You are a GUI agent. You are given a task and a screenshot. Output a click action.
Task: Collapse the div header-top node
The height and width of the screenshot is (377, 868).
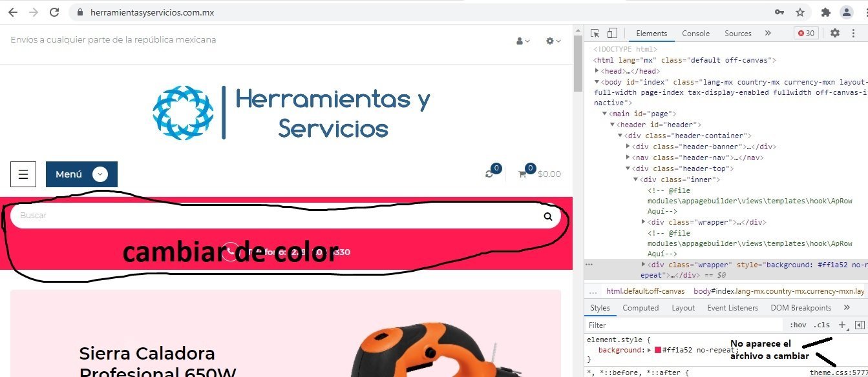click(628, 168)
